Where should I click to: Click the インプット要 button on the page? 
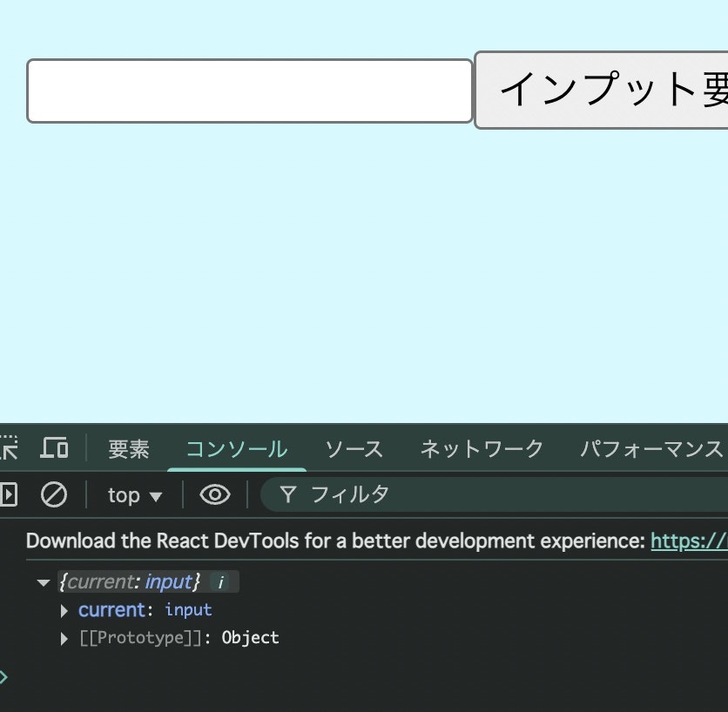click(x=601, y=90)
